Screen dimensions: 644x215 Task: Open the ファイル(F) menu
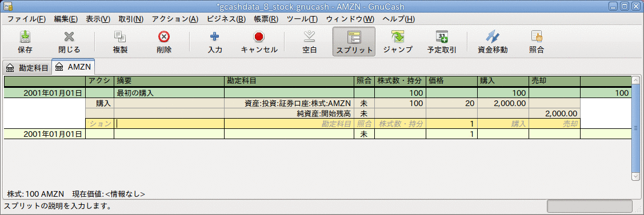click(27, 19)
